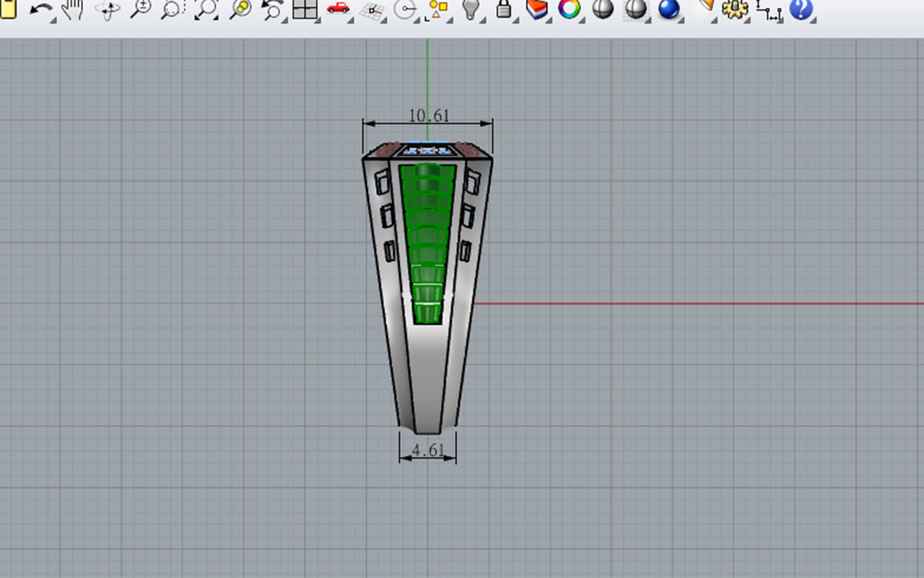The width and height of the screenshot is (924, 578).
Task: Click the blue stones at ring top
Action: pos(427,150)
